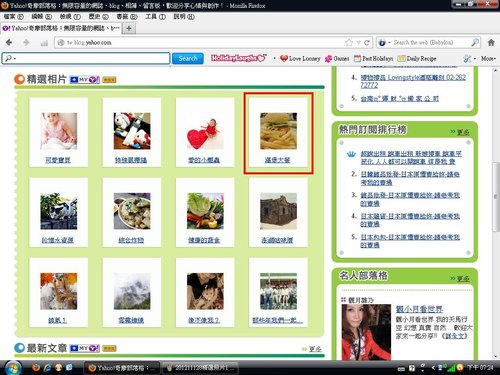Switch to the 20121128 taskbar window
Viewport: 500px width, 375px height.
[201, 368]
